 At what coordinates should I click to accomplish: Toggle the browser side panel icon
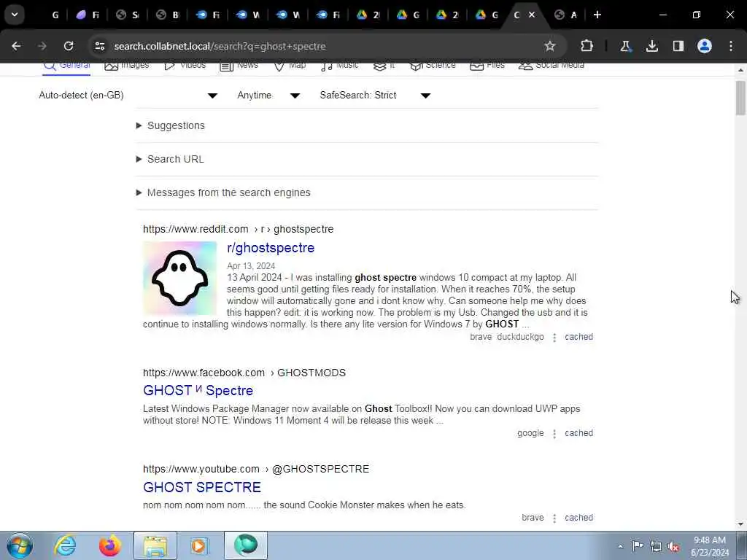[678, 46]
